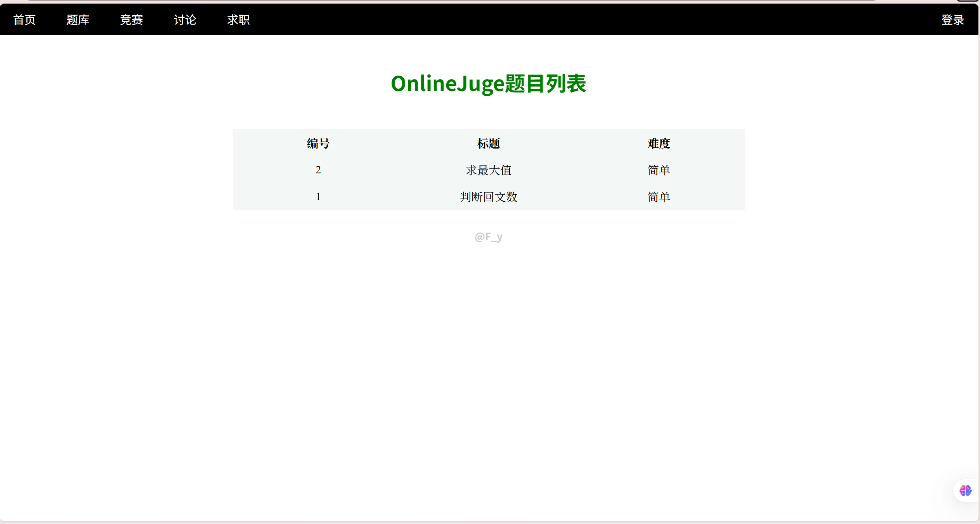Click 简单 difficulty in the 求最大值 row
This screenshot has width=980, height=524.
click(659, 170)
